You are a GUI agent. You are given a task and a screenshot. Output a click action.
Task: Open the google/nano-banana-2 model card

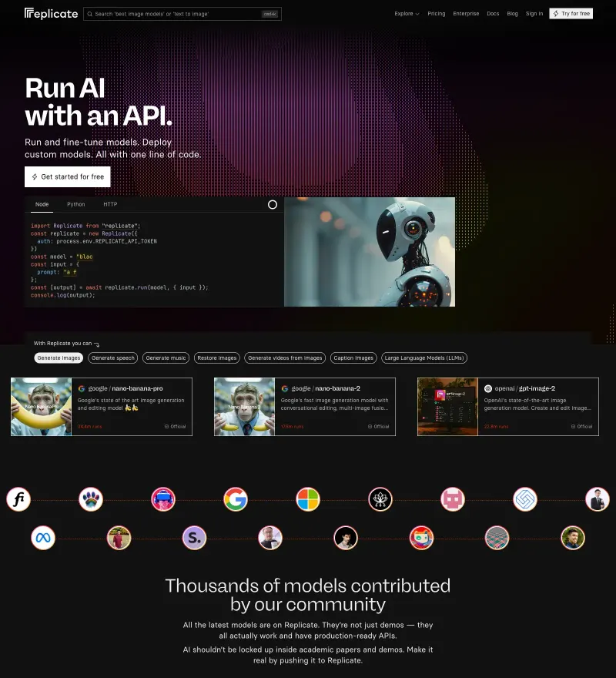(305, 407)
